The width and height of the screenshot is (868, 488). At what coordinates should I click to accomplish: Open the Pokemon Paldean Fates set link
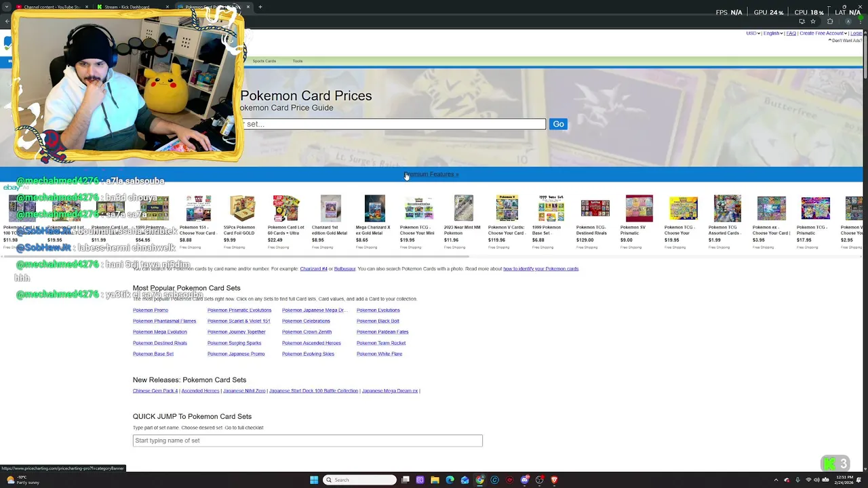tap(382, 332)
